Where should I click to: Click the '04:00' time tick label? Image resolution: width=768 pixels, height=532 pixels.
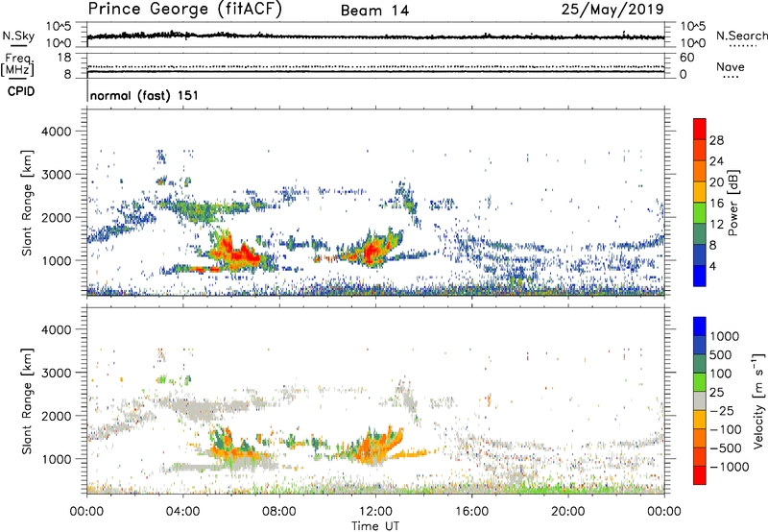[x=182, y=512]
